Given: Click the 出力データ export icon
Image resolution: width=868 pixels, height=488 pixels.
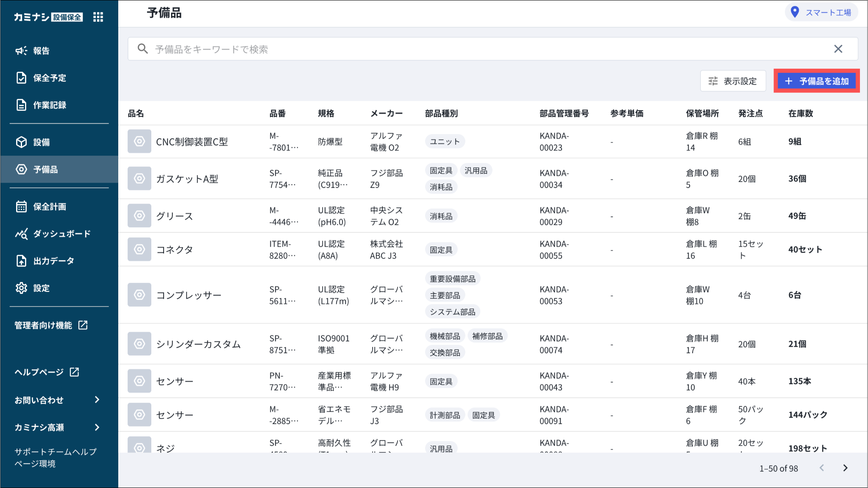Looking at the screenshot, I should tap(22, 261).
